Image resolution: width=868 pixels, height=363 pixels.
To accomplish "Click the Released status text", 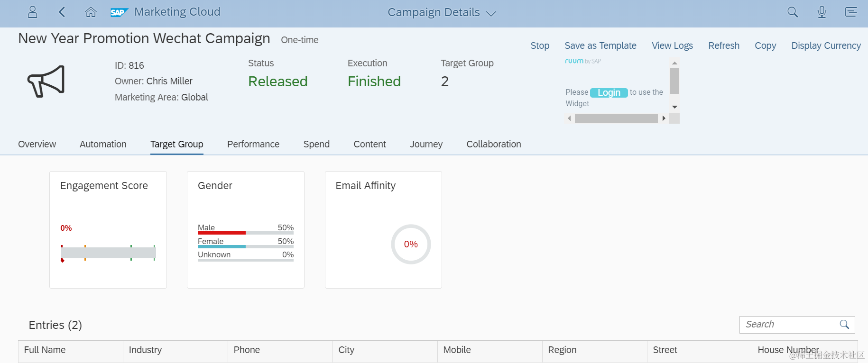I will pos(278,82).
